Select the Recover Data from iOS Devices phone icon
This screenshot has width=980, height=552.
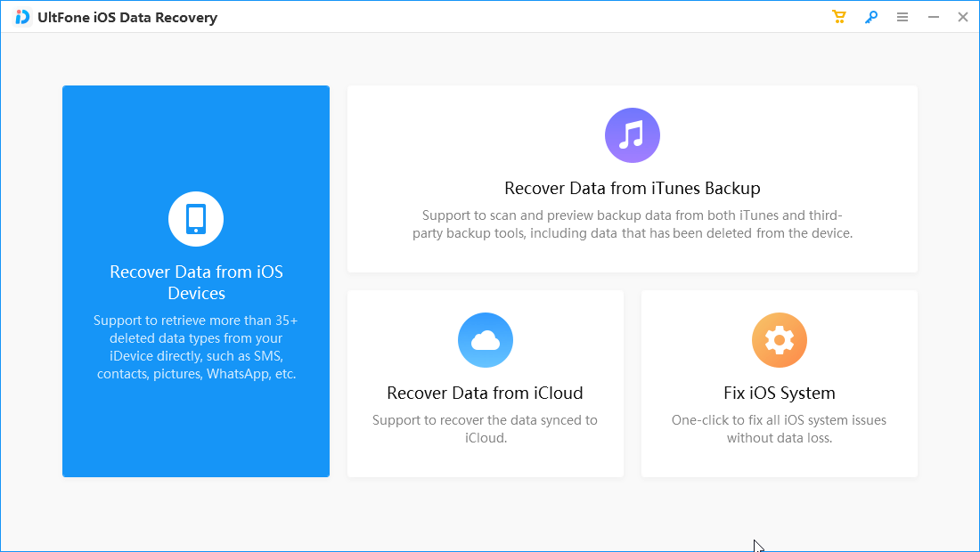coord(196,219)
